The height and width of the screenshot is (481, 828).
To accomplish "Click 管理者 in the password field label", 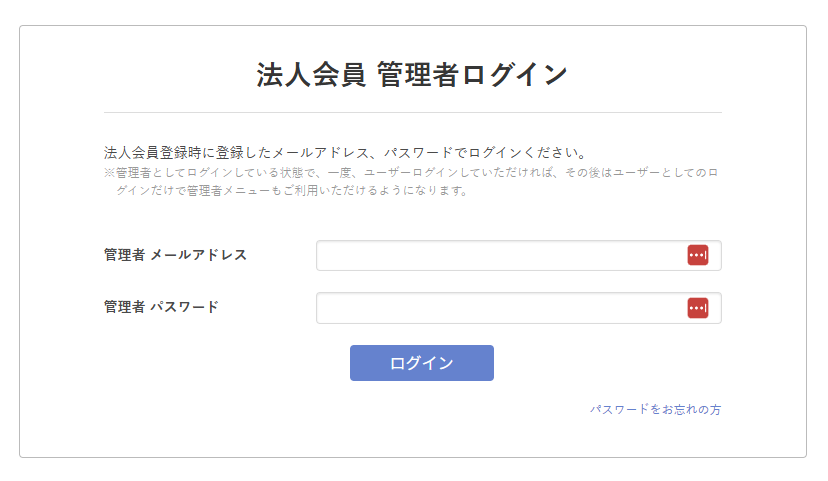I will coord(124,307).
